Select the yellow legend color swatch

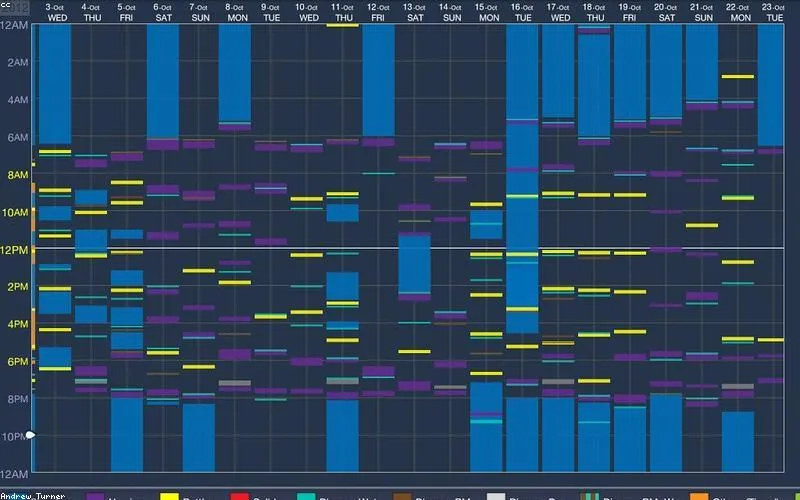click(169, 496)
